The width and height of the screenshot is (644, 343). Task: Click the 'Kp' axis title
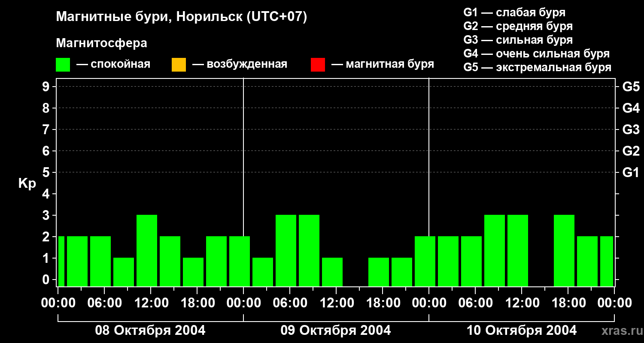pos(27,184)
